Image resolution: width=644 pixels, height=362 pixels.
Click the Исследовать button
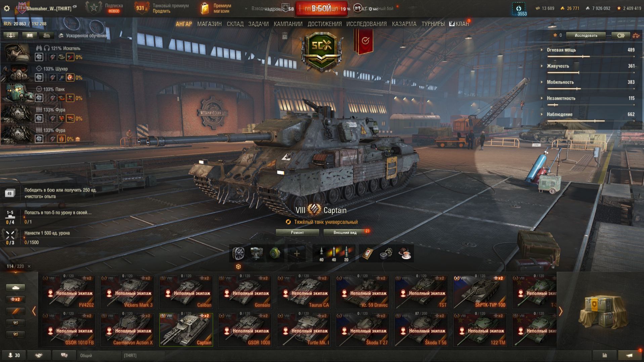point(586,35)
